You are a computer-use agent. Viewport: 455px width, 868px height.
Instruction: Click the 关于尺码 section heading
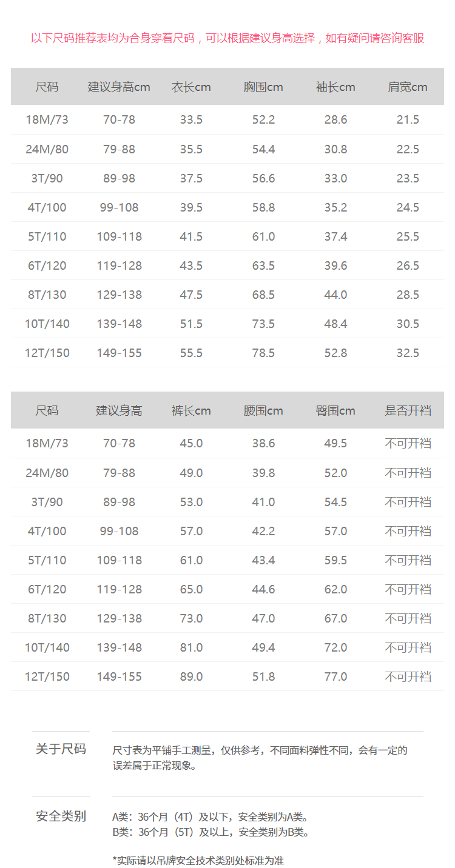pos(61,749)
